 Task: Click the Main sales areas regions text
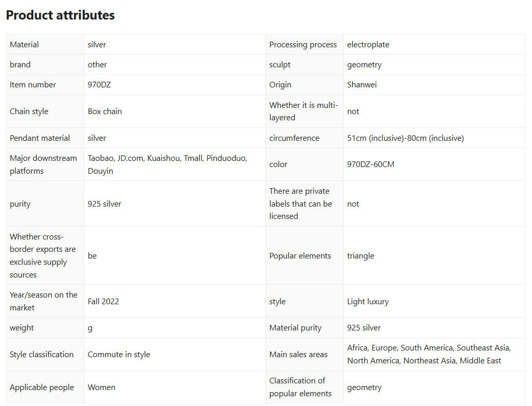coord(429,355)
